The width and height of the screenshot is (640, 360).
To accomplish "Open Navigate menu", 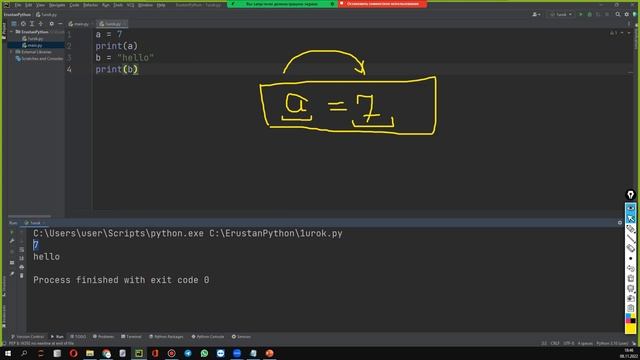I will (x=57, y=5).
